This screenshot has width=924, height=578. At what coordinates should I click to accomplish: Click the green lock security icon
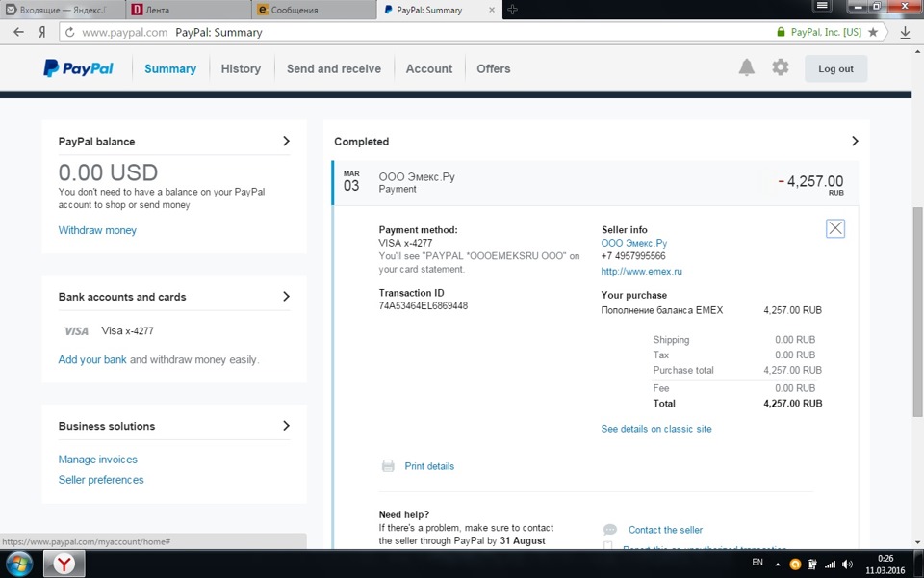781,32
